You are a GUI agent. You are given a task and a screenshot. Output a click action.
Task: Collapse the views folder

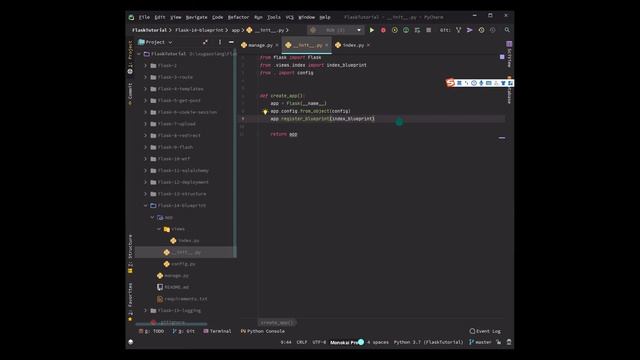pos(159,229)
